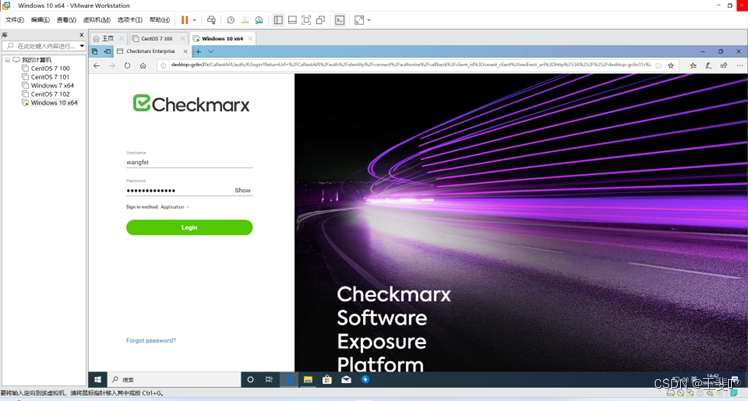Open the 文件(F) menu

pos(14,20)
